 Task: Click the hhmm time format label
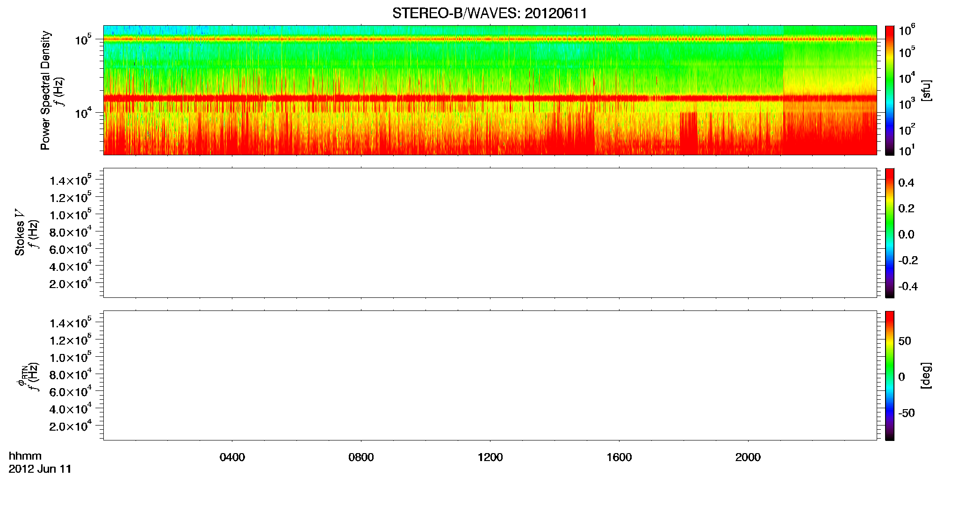25,456
